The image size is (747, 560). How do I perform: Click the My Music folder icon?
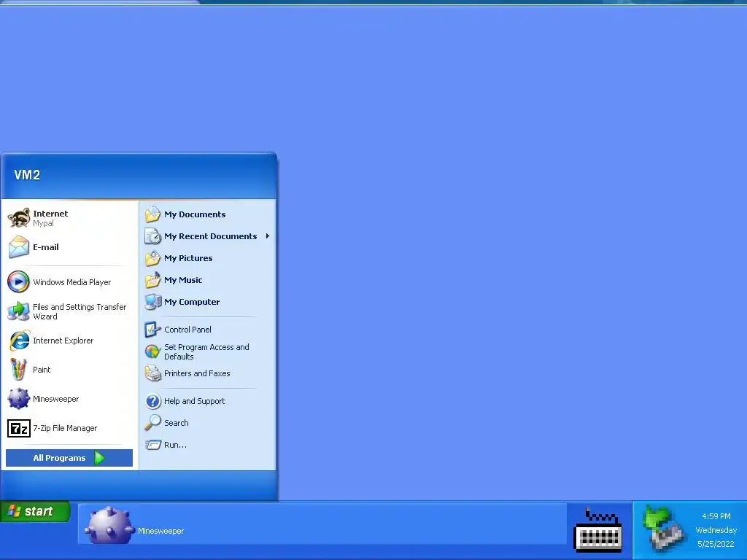(x=153, y=280)
